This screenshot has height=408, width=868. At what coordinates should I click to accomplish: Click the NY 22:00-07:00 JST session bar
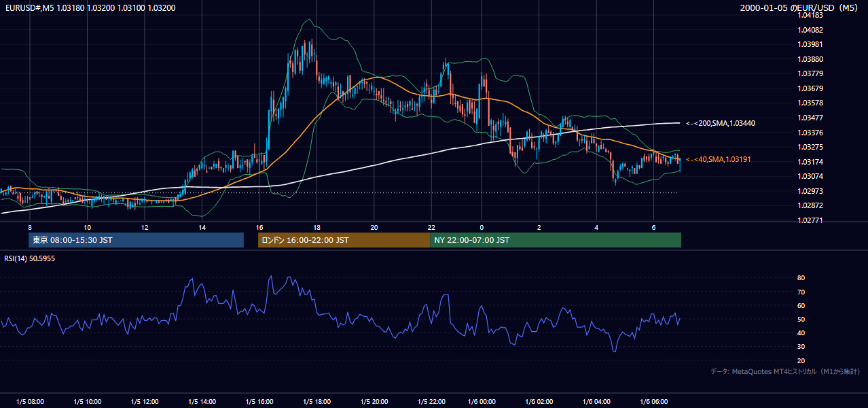(556, 240)
